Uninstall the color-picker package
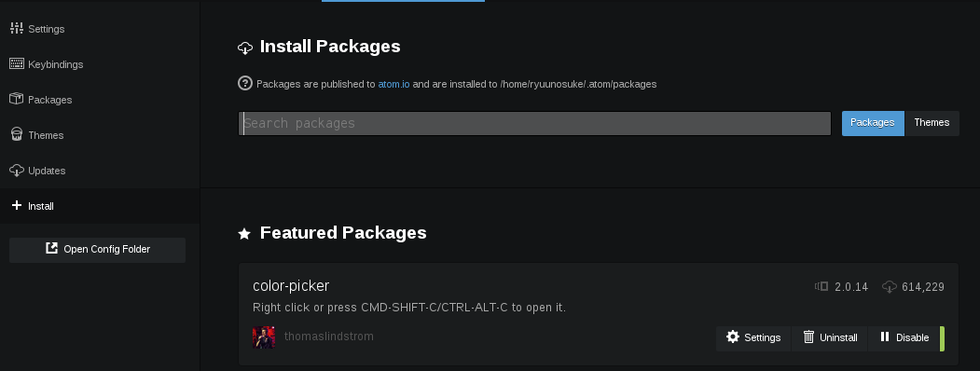The image size is (980, 371). click(x=830, y=337)
